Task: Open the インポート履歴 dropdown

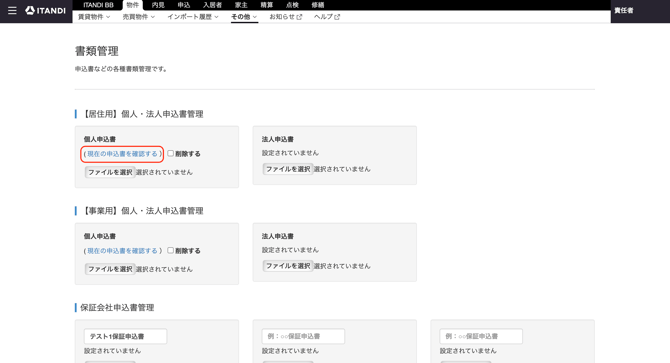Action: [193, 17]
